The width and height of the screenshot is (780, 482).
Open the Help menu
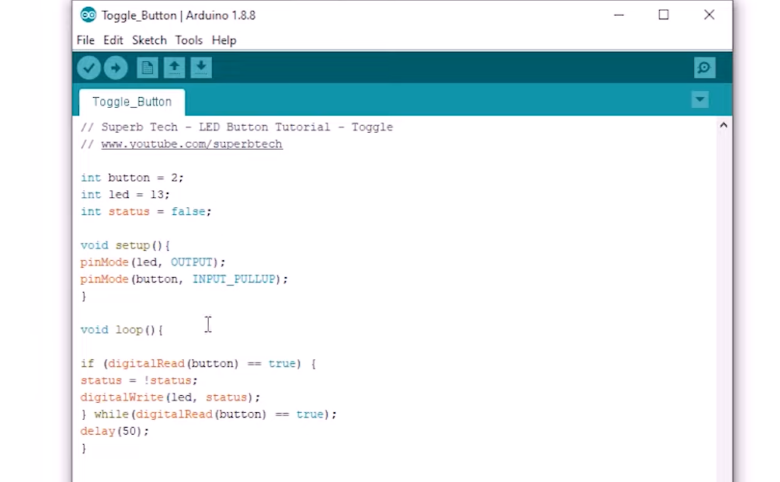(224, 41)
